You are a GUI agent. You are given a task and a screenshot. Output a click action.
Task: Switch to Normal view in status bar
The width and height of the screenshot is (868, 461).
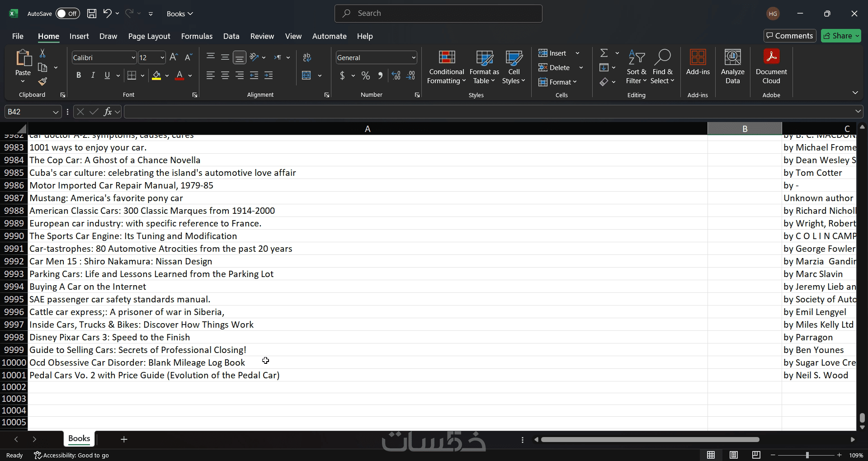pos(711,455)
